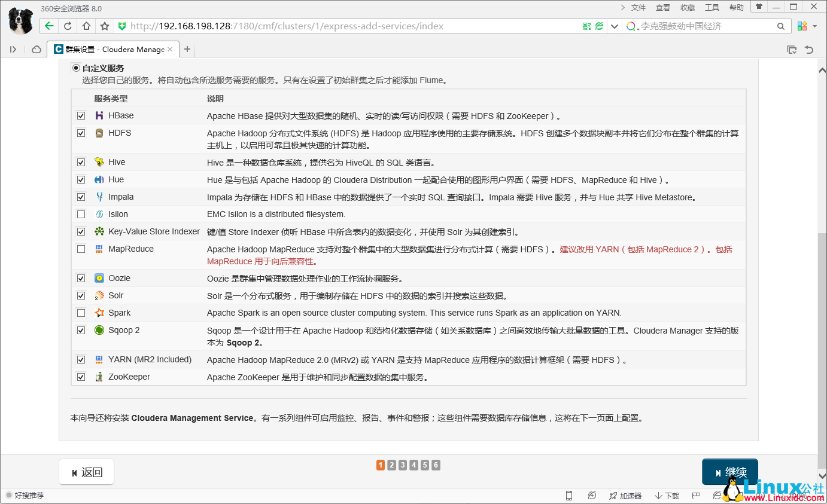Click the 返回 button
Image resolution: width=827 pixels, height=504 pixels.
tap(86, 472)
